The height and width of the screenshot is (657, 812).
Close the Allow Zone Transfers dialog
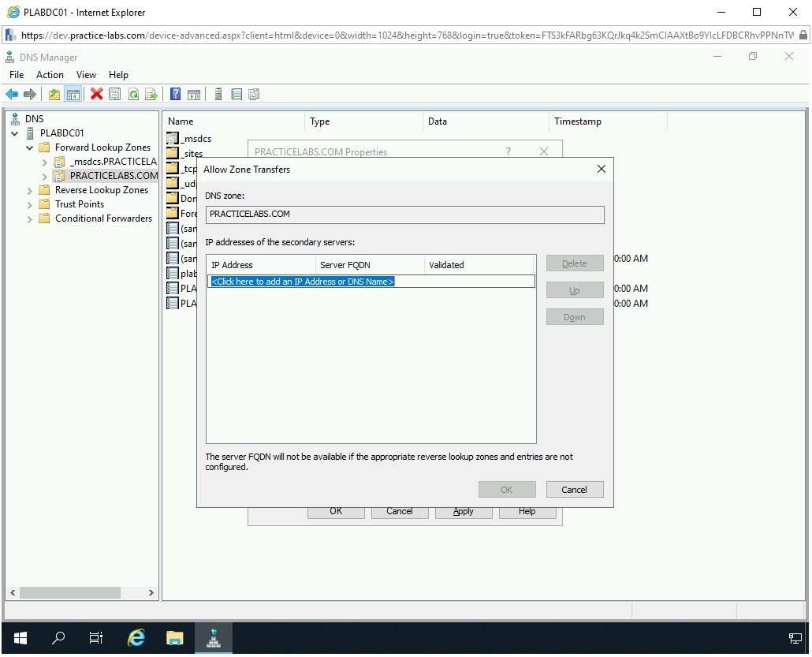tap(602, 170)
